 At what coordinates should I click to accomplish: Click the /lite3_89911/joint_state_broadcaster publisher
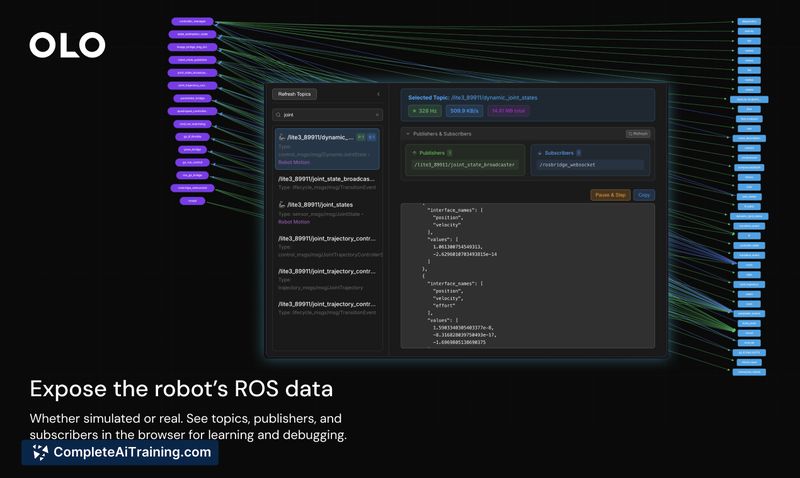[x=464, y=165]
